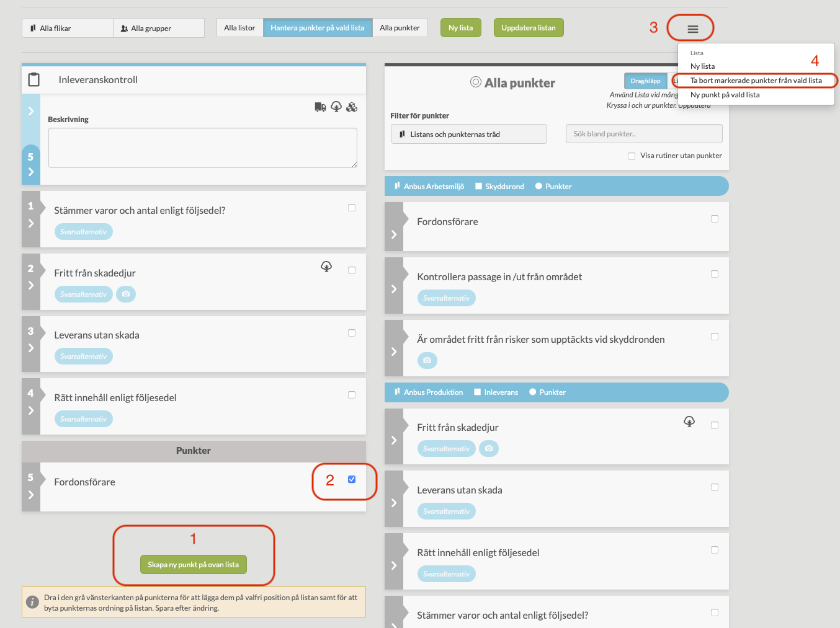Click Svarsalternativ badge under Stämmer varor
This screenshot has height=628, width=840.
click(x=83, y=231)
